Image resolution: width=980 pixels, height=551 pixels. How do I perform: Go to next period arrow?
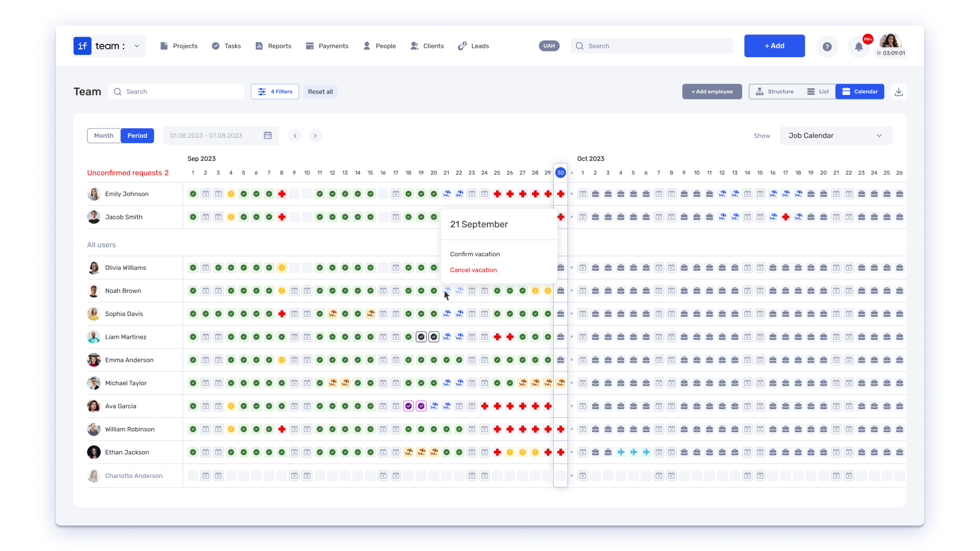coord(315,136)
